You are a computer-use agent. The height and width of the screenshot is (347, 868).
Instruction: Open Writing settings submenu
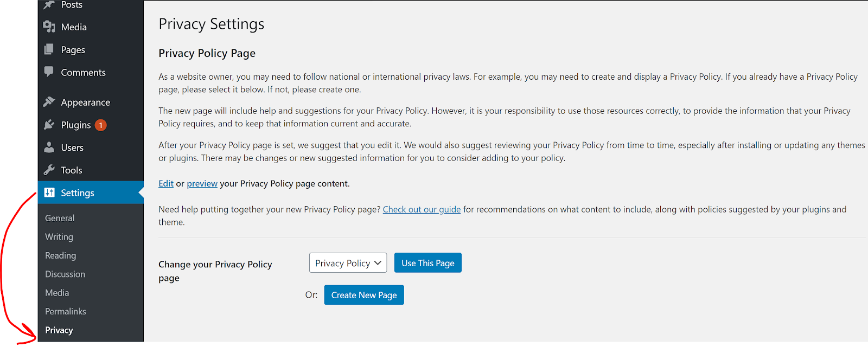(x=59, y=237)
